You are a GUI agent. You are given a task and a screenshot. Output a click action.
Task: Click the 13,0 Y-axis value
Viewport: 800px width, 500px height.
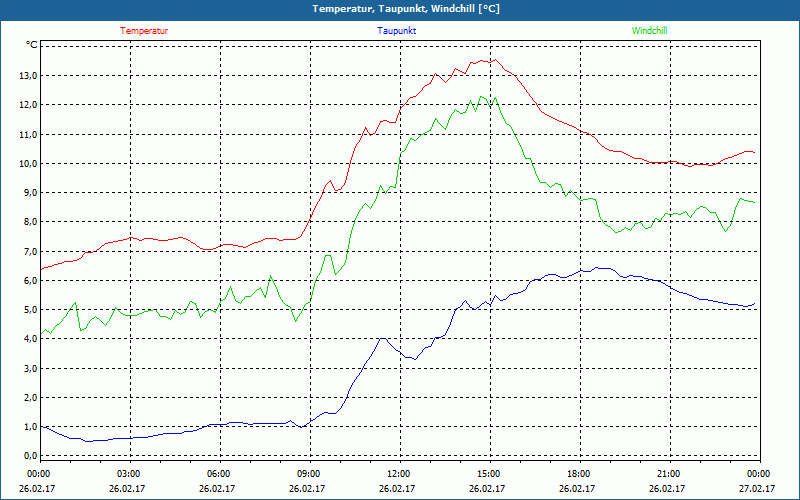29,76
